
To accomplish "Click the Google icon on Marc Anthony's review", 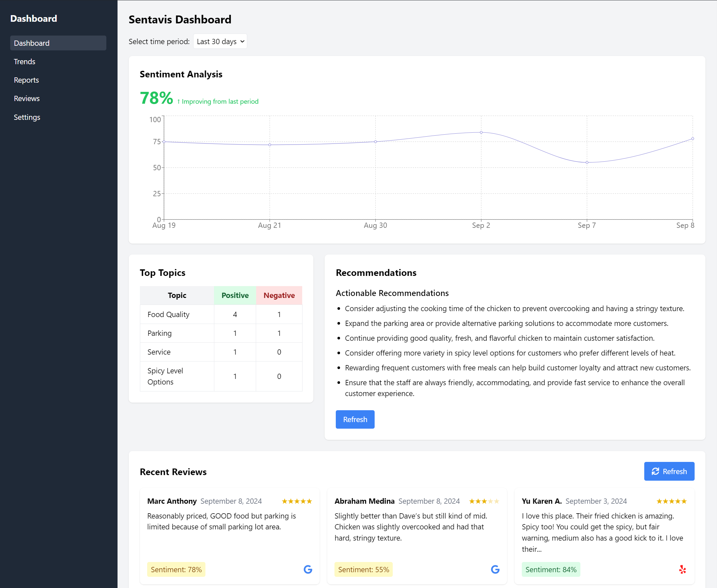I will (307, 569).
